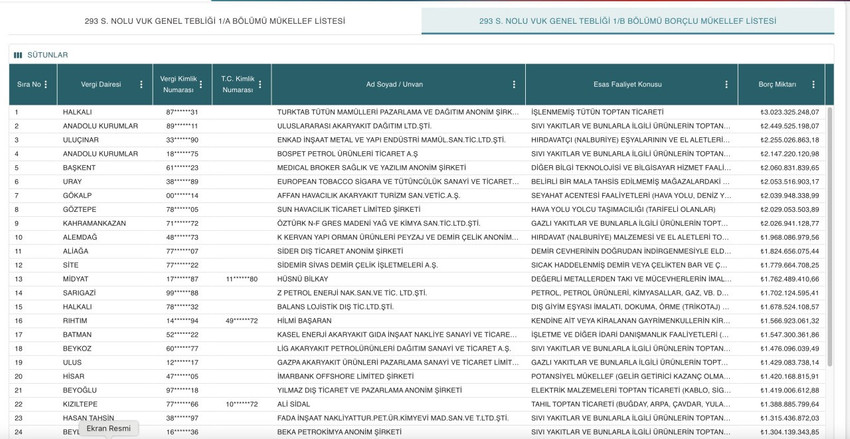
Task: Open Ad Soyad / Unvan column menu
Action: 514,85
